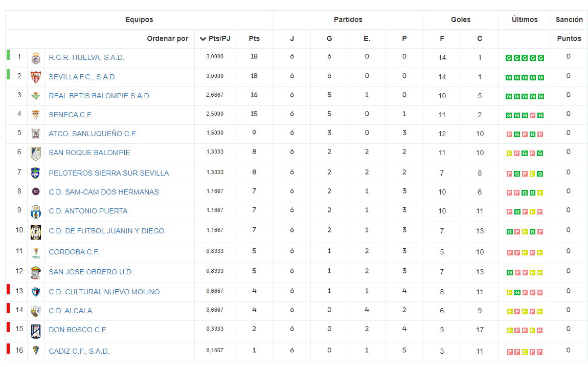Click the Juanin y Diego crest
Viewport: 588px width, 367px height.
[x=36, y=232]
